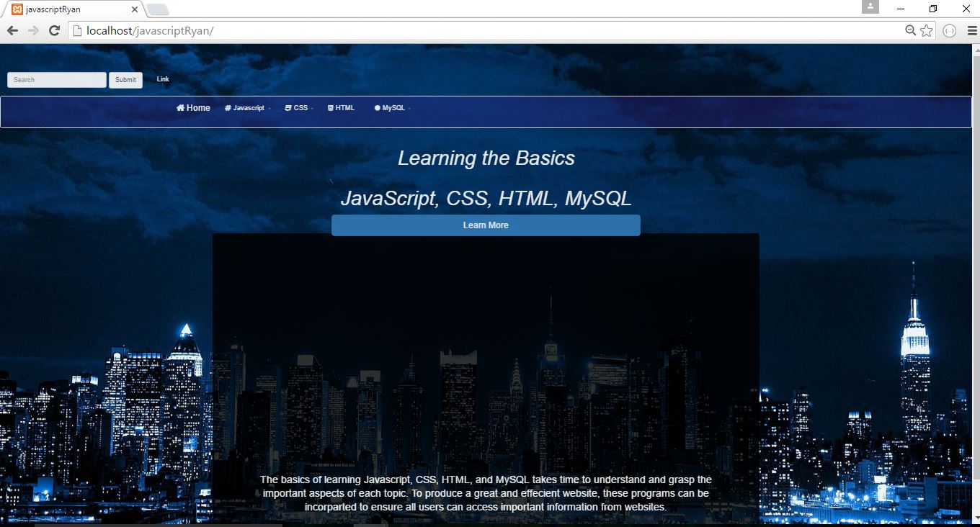Restore down the Chrome window
980x527 pixels.
pos(933,9)
